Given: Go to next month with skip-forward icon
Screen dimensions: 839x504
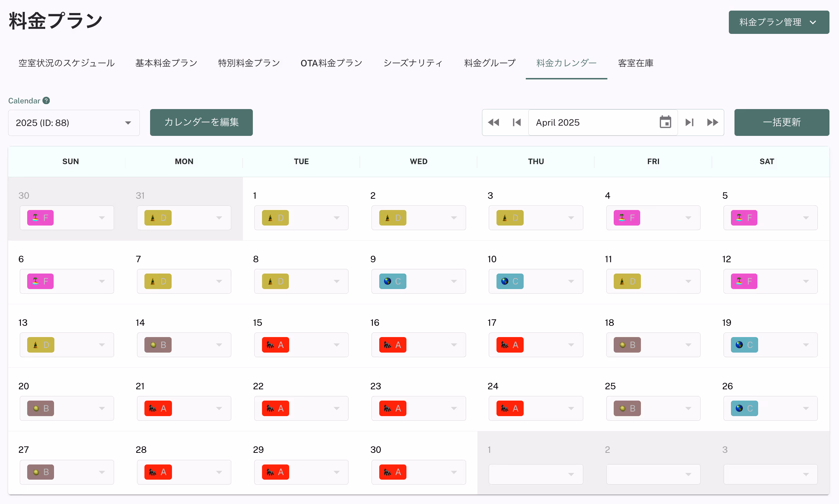Looking at the screenshot, I should (x=690, y=122).
